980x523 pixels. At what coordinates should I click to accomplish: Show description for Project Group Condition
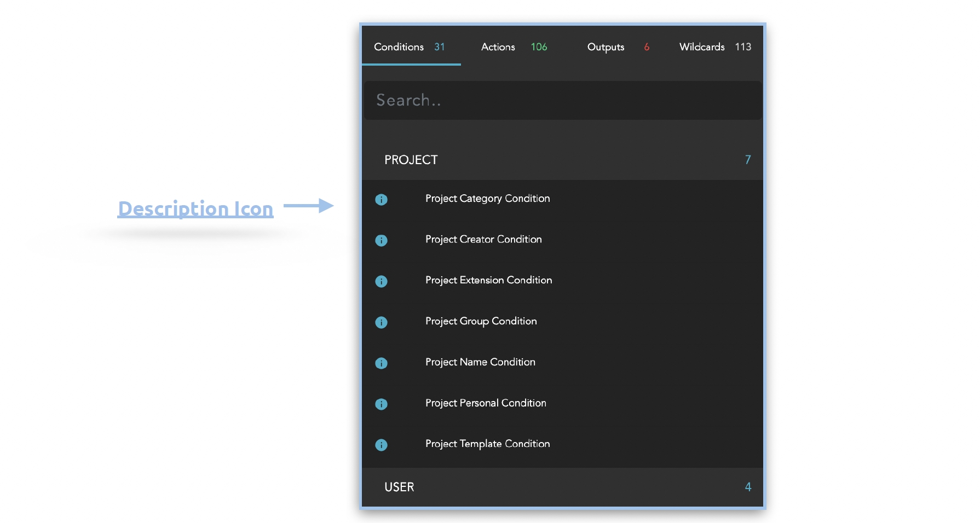pyautogui.click(x=381, y=322)
